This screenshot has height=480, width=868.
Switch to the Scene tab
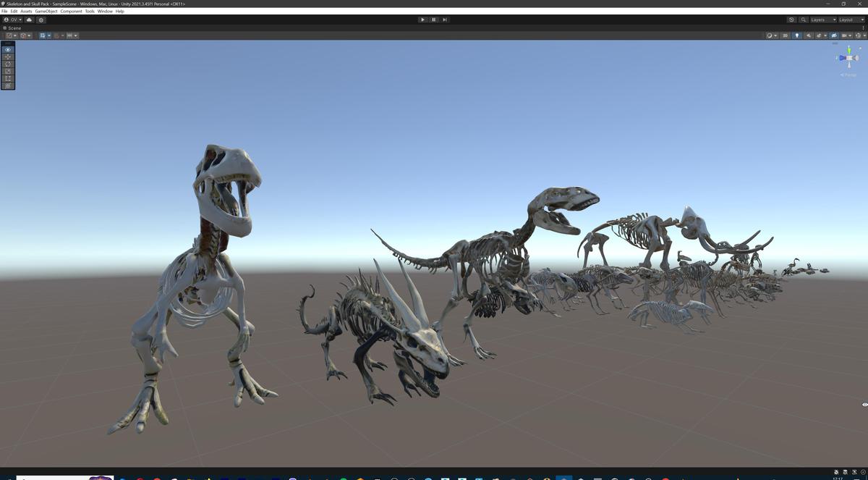[x=13, y=28]
